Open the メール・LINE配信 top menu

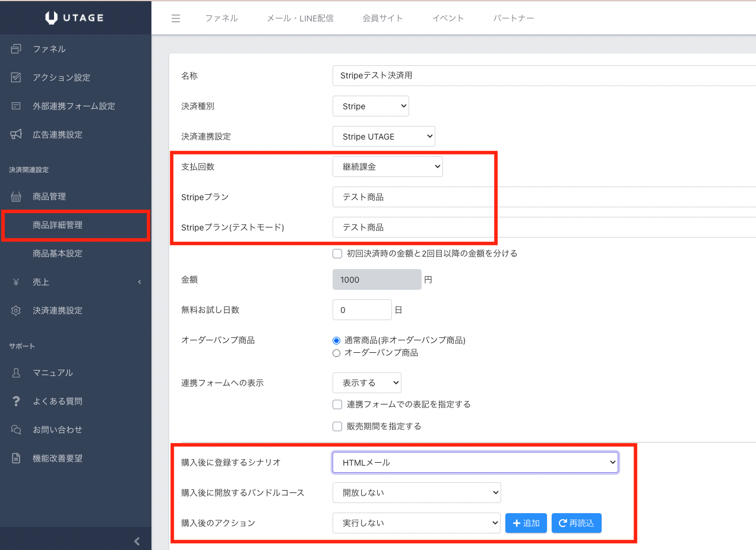(300, 18)
